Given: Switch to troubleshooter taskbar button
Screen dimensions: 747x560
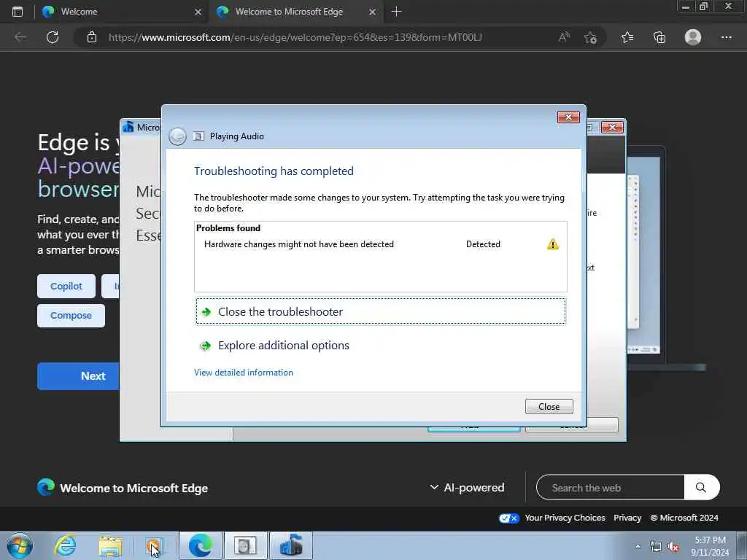Looking at the screenshot, I should coord(246,545).
